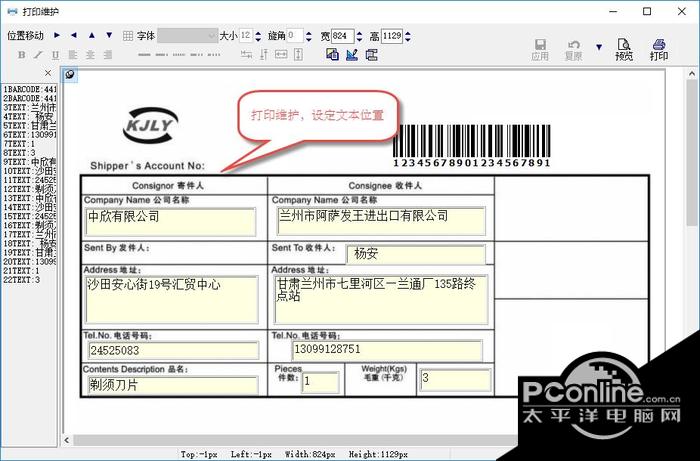
Task: Click the 宽 width field showing 824
Action: (342, 36)
